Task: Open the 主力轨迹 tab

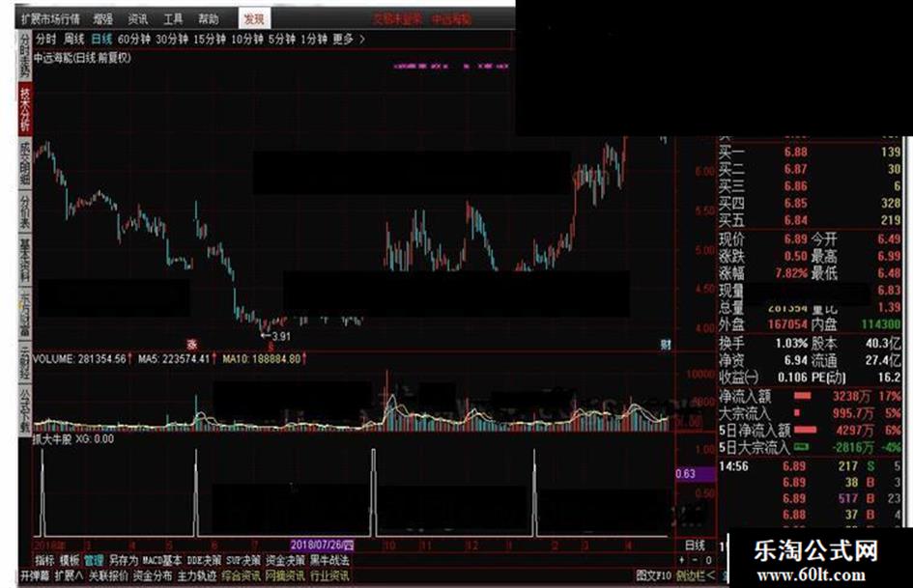Action: 197,575
